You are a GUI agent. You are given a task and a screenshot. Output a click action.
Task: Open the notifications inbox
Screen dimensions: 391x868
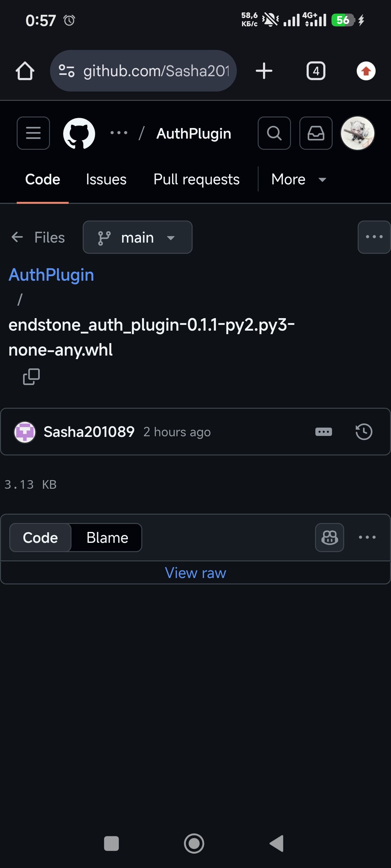[x=316, y=133]
